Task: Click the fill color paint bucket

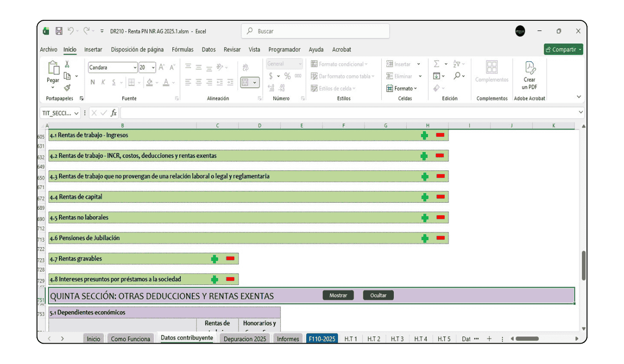Action: coord(149,82)
